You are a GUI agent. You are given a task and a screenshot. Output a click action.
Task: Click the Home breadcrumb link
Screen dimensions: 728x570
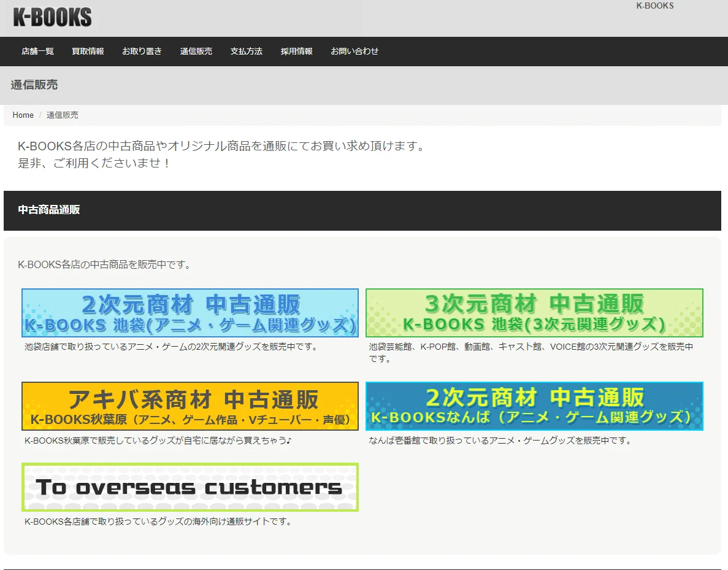tap(23, 115)
